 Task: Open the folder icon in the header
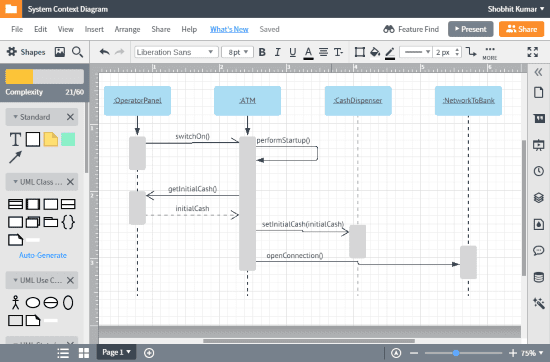click(11, 9)
